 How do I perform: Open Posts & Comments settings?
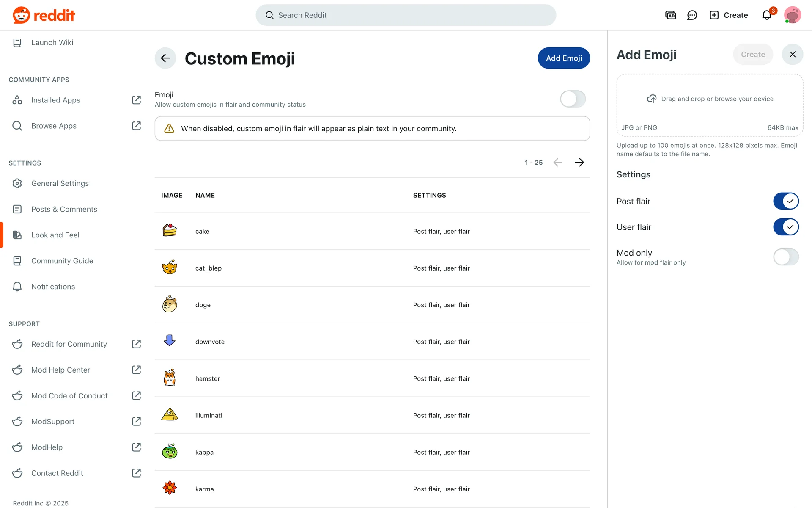64,209
